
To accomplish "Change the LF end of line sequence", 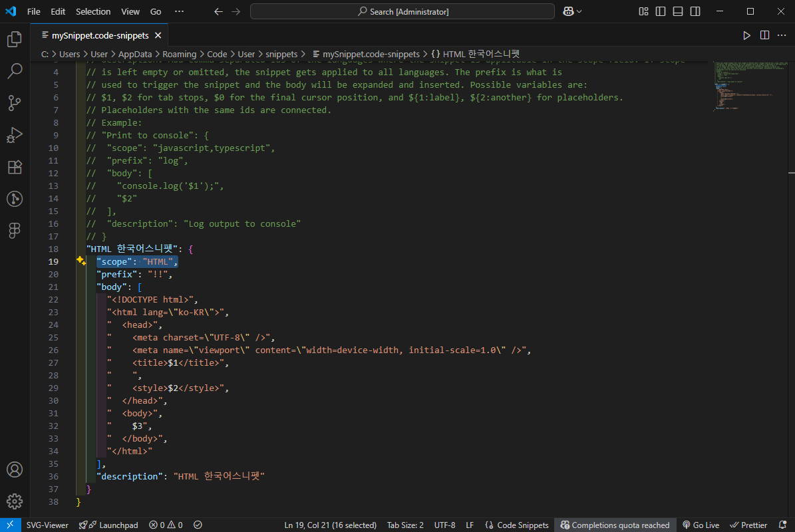I will (470, 525).
